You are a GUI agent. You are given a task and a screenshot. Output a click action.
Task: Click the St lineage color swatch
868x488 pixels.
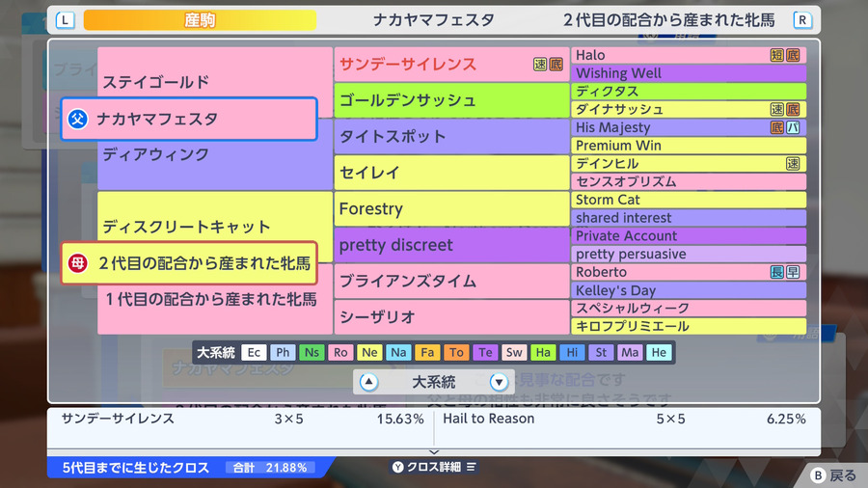(601, 352)
